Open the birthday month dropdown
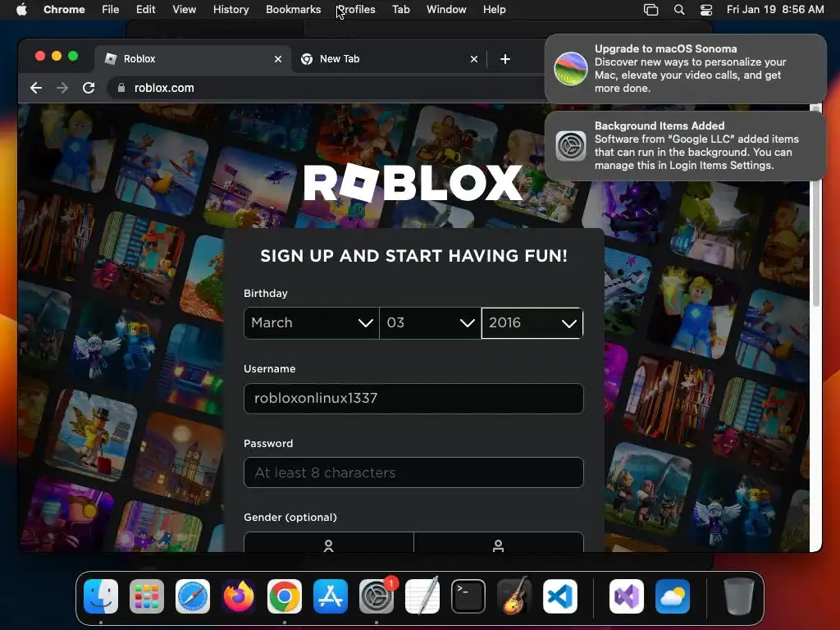 tap(311, 323)
